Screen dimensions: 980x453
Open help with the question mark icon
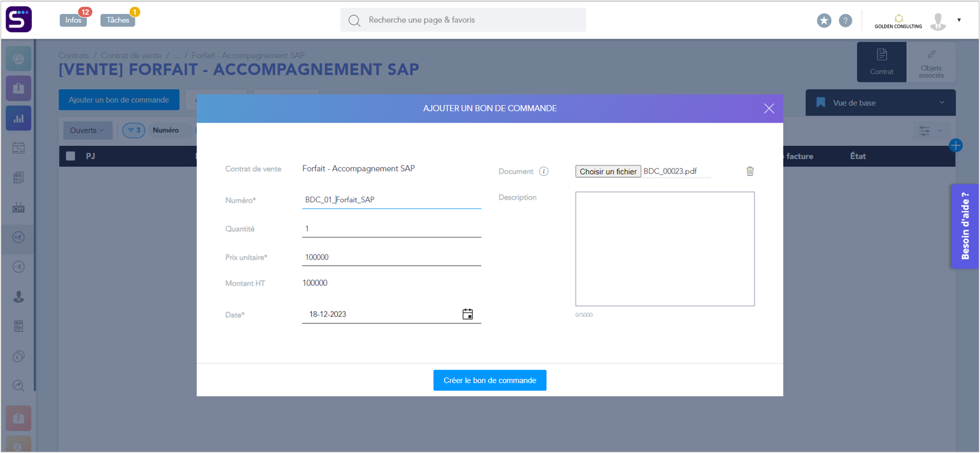click(x=846, y=21)
